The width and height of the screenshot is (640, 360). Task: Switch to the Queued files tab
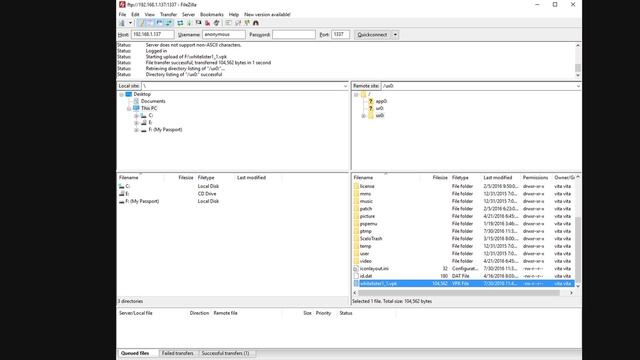click(x=135, y=353)
